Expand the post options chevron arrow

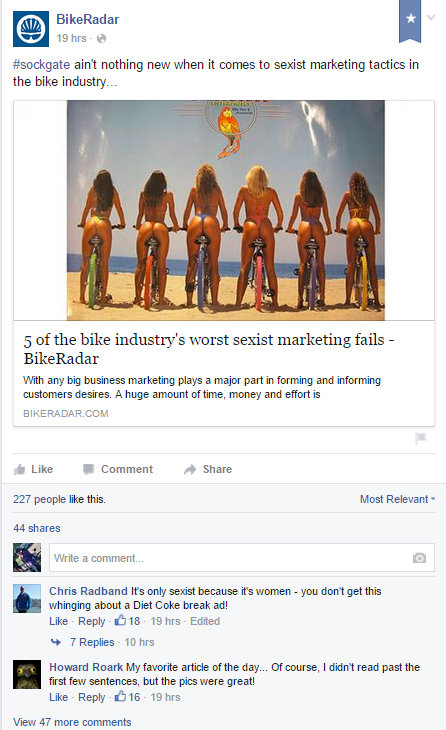point(431,18)
